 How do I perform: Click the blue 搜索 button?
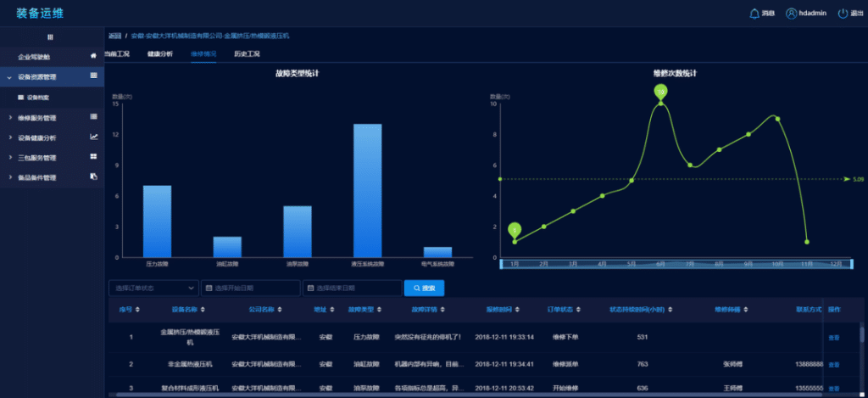[424, 289]
